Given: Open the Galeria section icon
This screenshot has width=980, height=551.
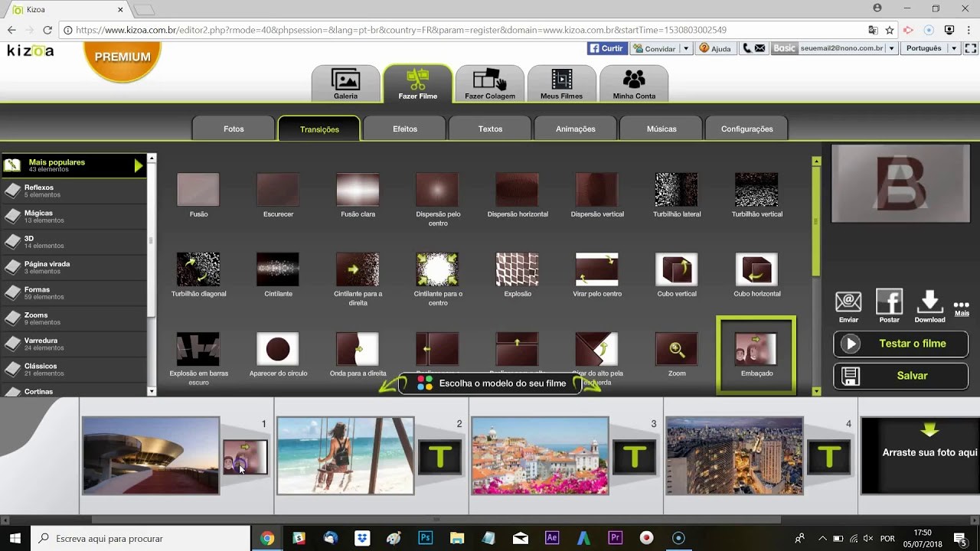Looking at the screenshot, I should click(x=345, y=80).
